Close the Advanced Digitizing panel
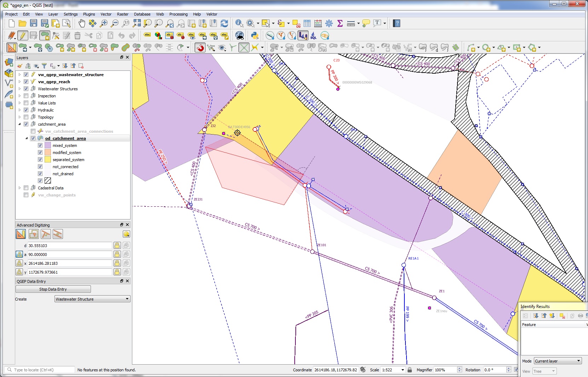 pos(127,225)
